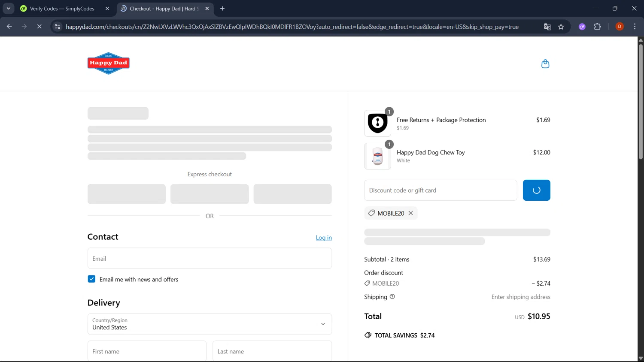Click the TOTAL SAVINGS tag icon

pyautogui.click(x=368, y=335)
